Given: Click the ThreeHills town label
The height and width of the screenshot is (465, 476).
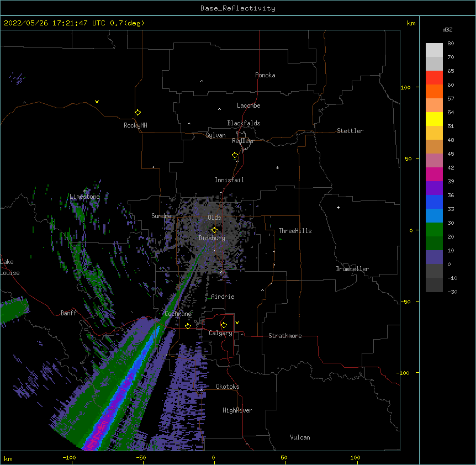Looking at the screenshot, I should [295, 231].
